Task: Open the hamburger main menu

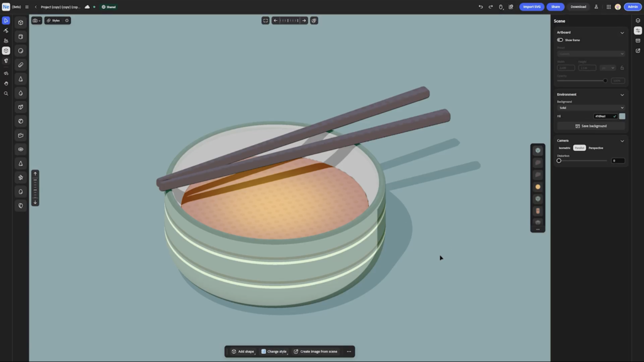Action: point(26,7)
